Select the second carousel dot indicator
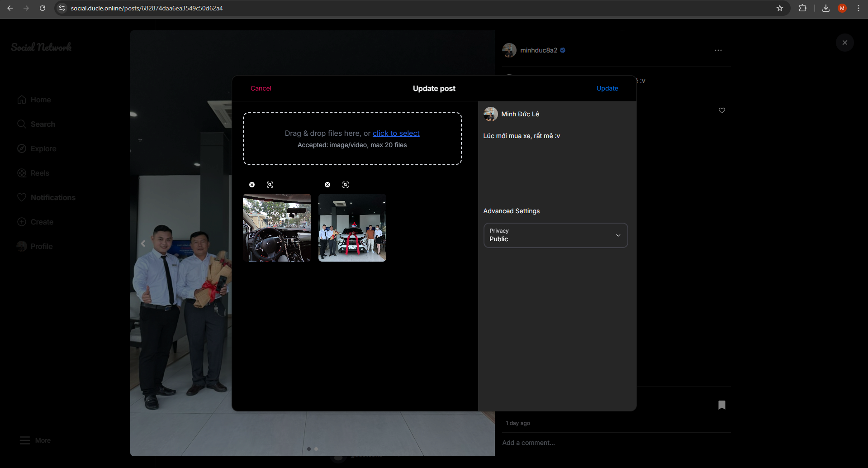This screenshot has width=868, height=468. point(316,449)
